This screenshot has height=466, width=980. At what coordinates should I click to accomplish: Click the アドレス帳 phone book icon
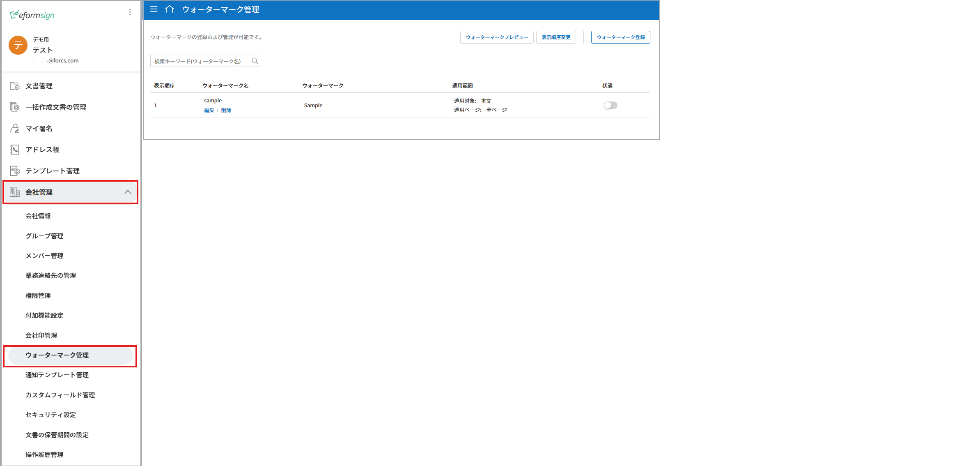pyautogui.click(x=15, y=150)
